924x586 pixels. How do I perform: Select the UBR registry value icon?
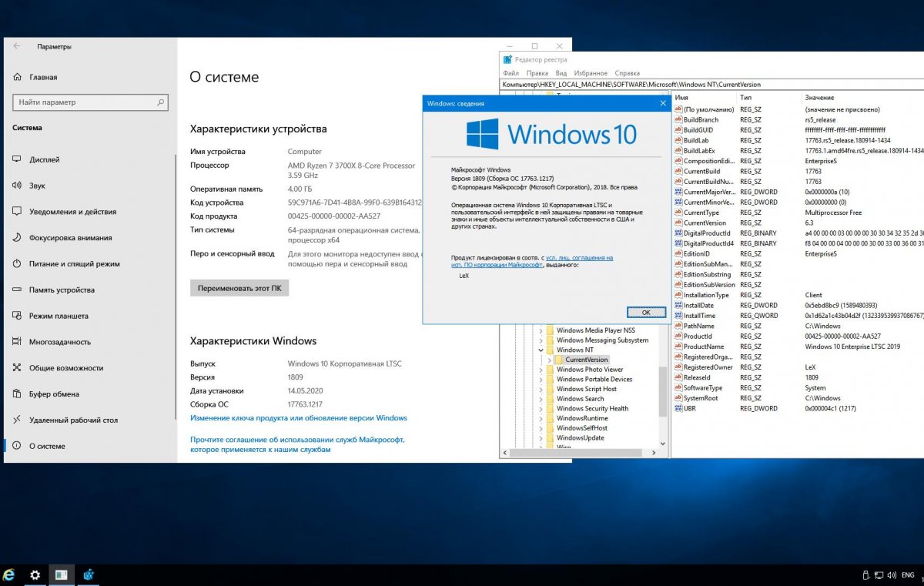678,408
